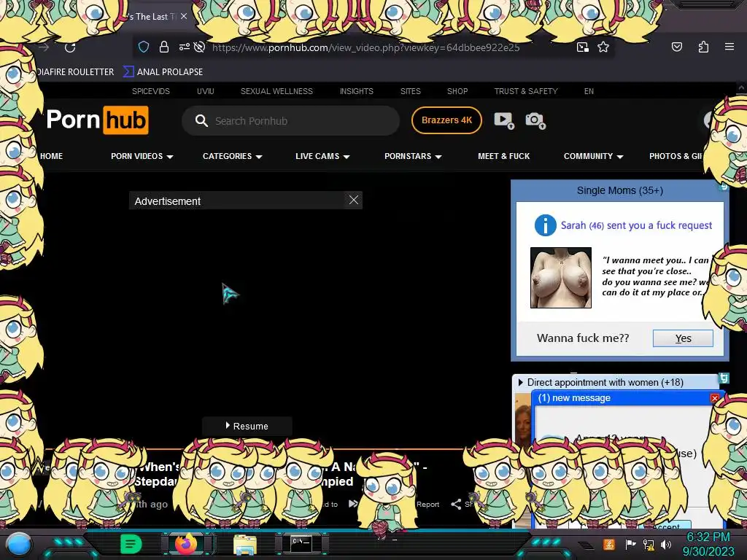Open the SITES top link

[x=410, y=91]
